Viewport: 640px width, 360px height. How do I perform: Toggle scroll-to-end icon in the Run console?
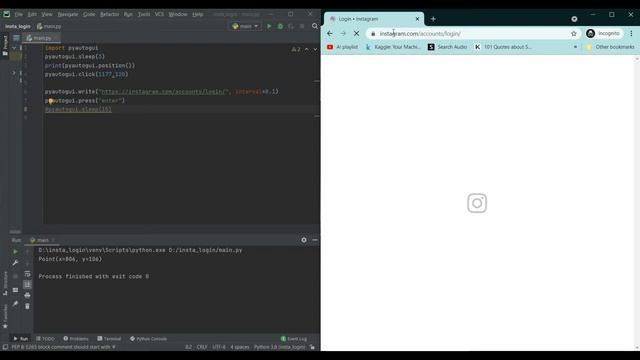27,284
